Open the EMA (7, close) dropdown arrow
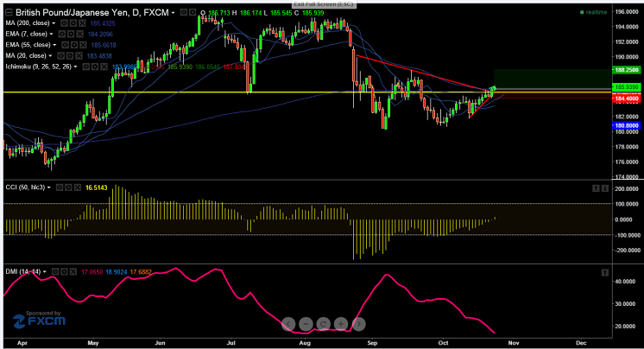 pyautogui.click(x=51, y=34)
